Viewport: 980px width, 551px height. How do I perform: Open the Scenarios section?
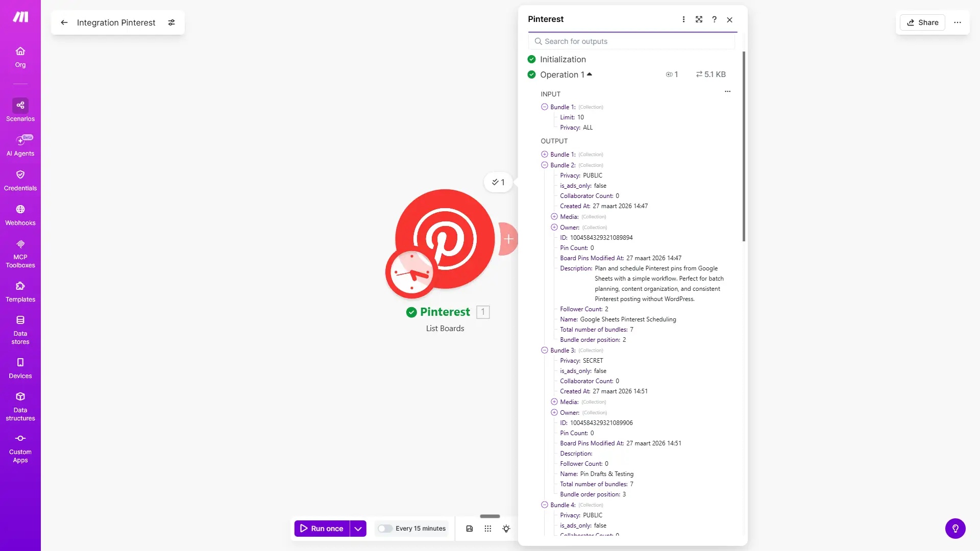(20, 110)
